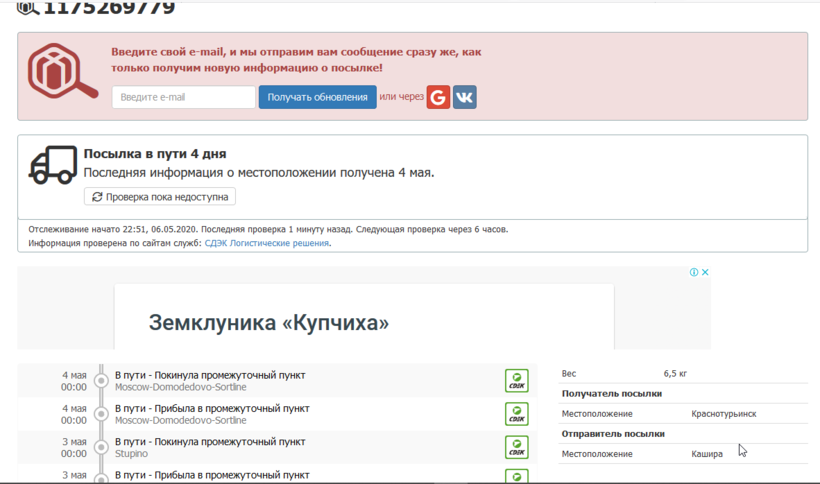
Task: Select the timeline marker of the topmost event
Action: [101, 381]
